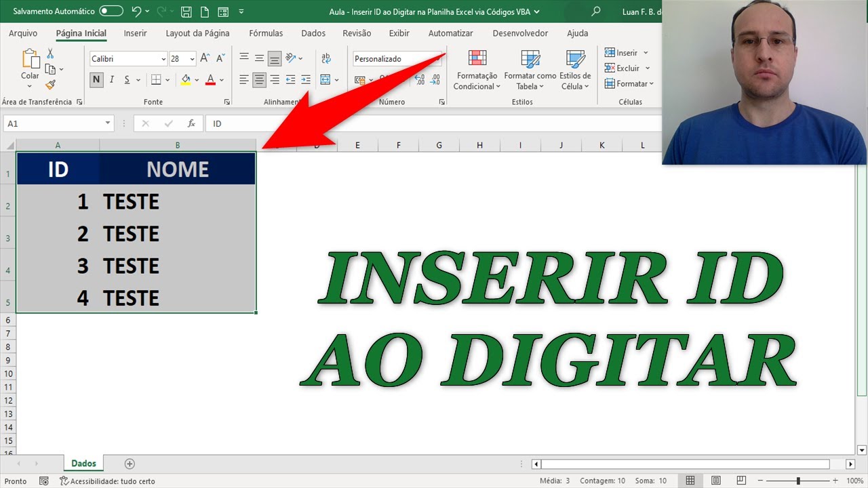Image resolution: width=868 pixels, height=488 pixels.
Task: Open Formatar como Tabela gallery
Action: point(530,70)
